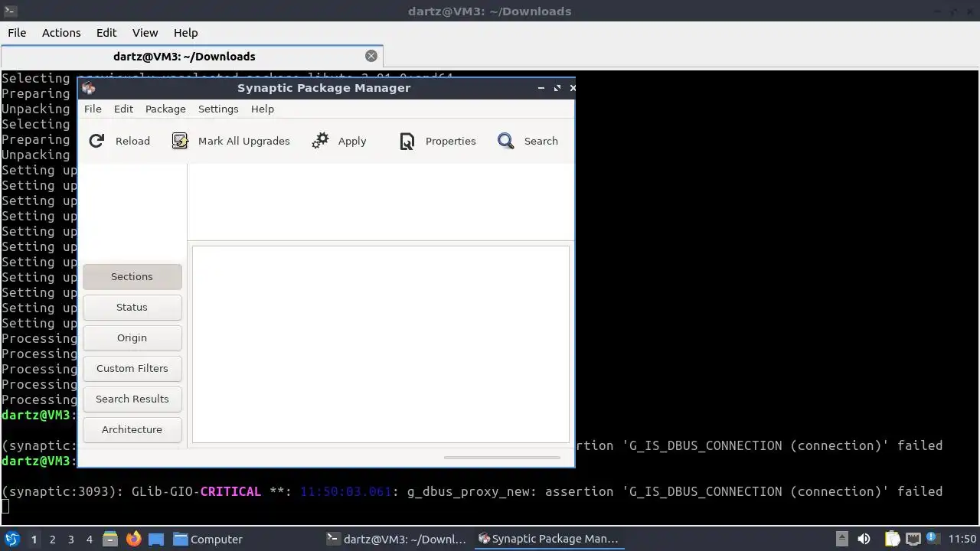
Task: Select the dartz@VM3: ~/Downloads terminal tab
Action: tap(185, 56)
